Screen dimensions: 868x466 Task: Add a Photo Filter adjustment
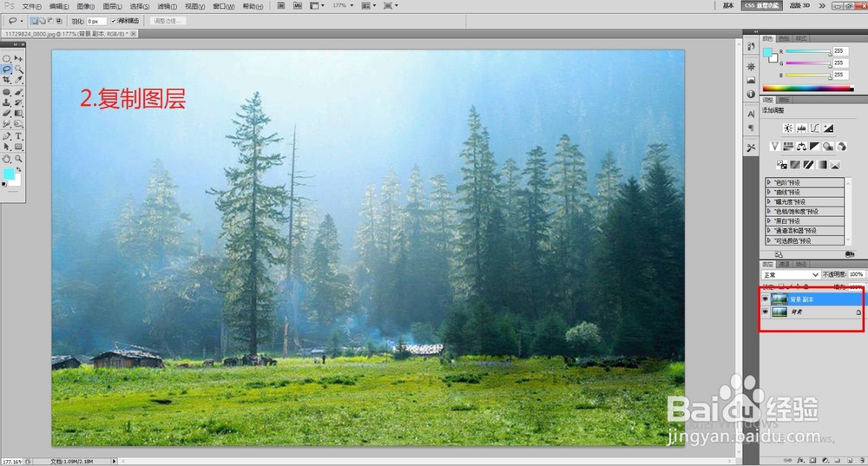pyautogui.click(x=828, y=146)
